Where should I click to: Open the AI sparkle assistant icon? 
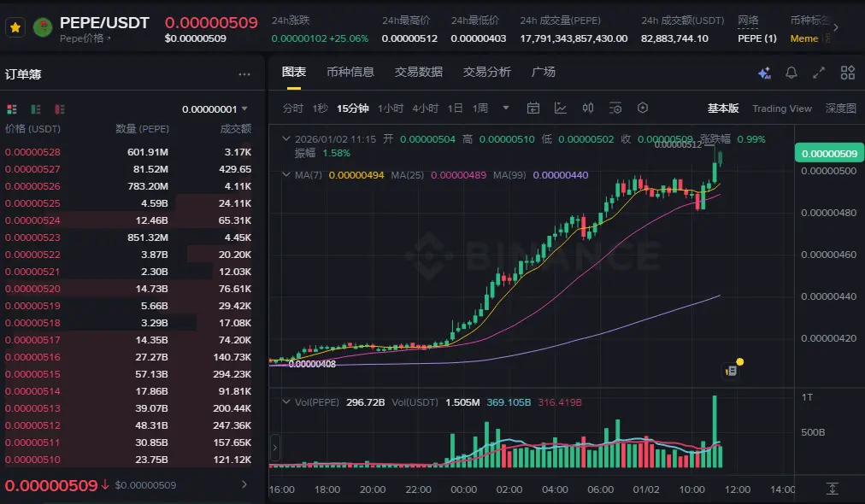click(764, 73)
